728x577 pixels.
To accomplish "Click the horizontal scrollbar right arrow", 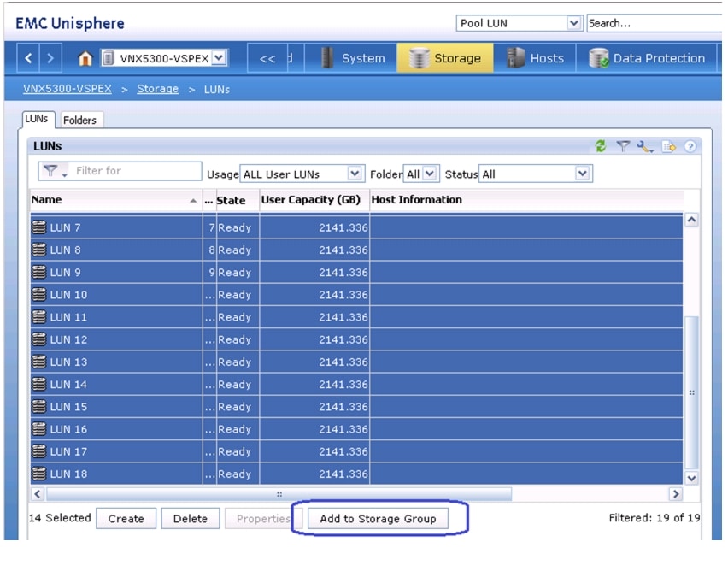I will tap(676, 494).
